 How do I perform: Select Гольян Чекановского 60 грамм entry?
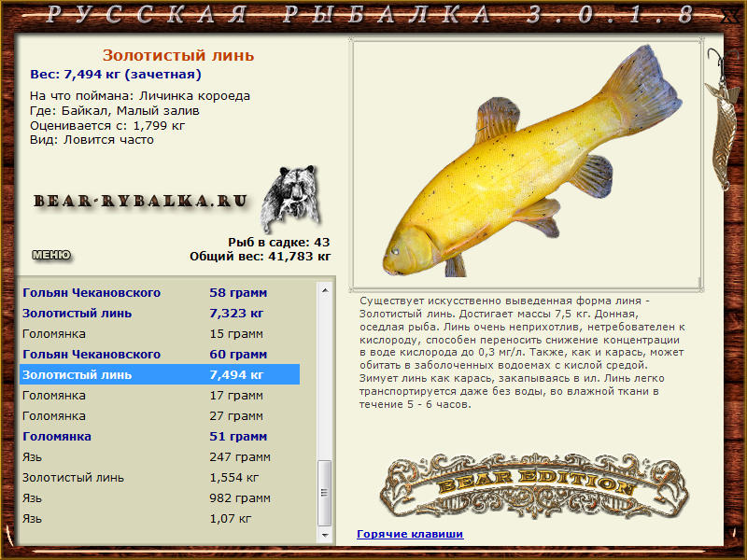tap(159, 355)
